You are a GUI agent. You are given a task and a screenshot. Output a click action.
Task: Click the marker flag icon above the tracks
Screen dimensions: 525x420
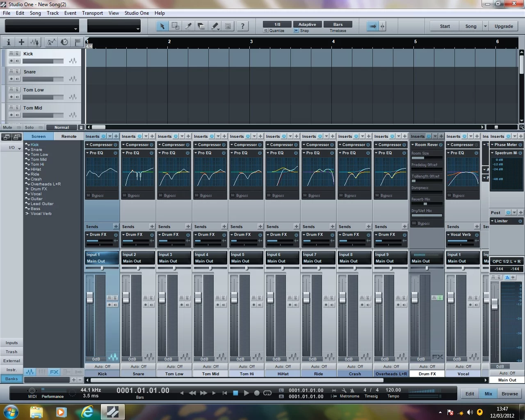[77, 41]
